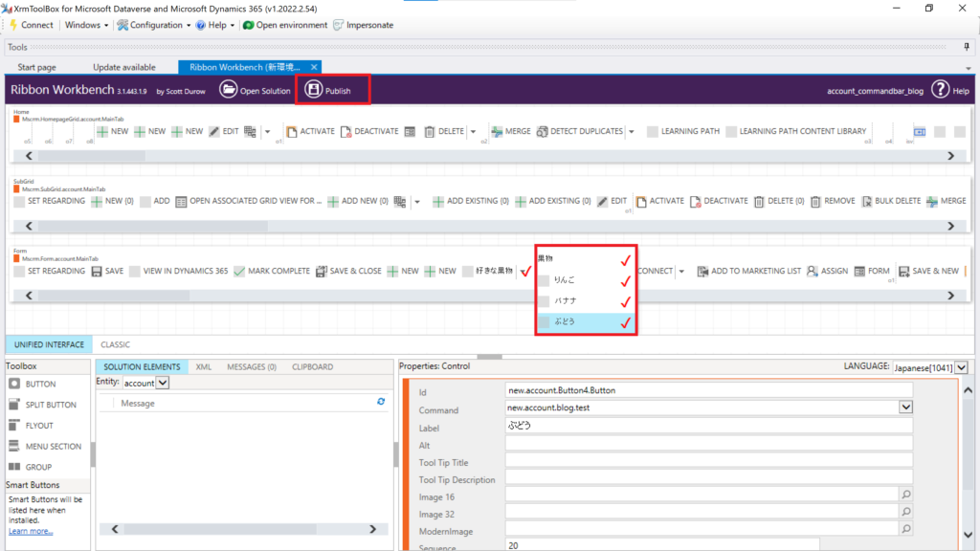Open the CLIPBOARD tab
This screenshot has height=551, width=980.
click(313, 366)
